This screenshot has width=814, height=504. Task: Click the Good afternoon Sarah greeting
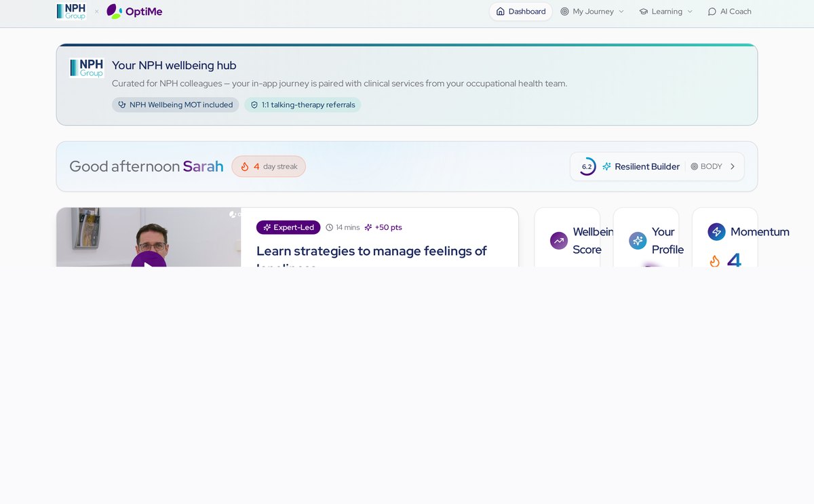[147, 166]
